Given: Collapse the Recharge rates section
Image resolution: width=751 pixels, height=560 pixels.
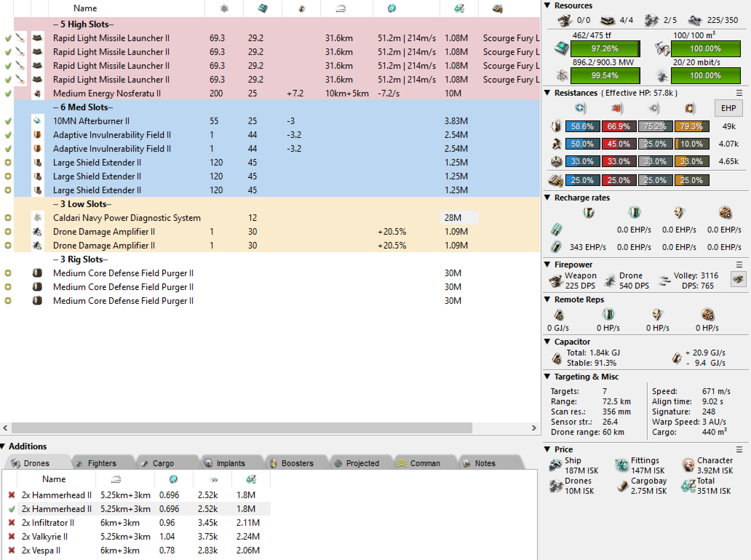Looking at the screenshot, I should click(547, 198).
